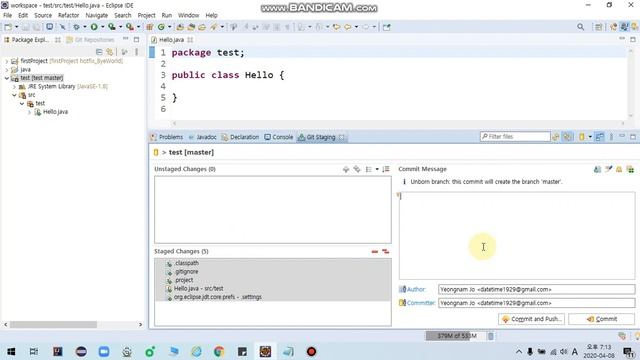Click the heap status memory bar
This screenshot has height=360, width=640.
coord(456,336)
